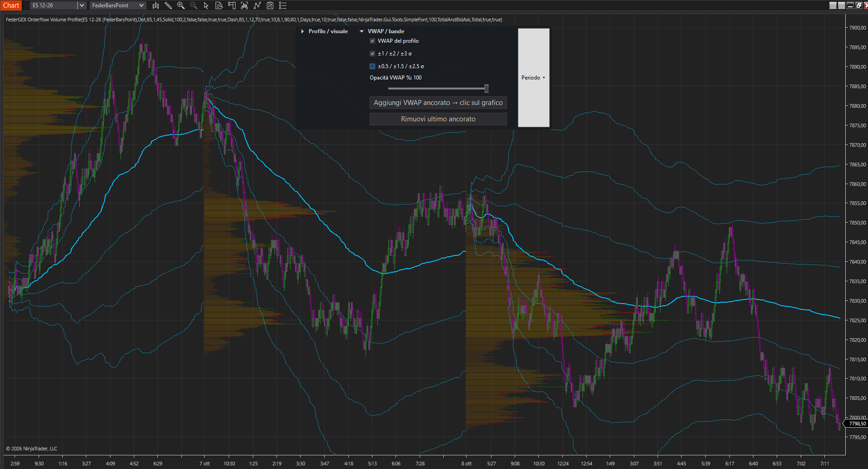Adjust the Opacità VWAP slider handle
The image size is (868, 469).
(487, 88)
